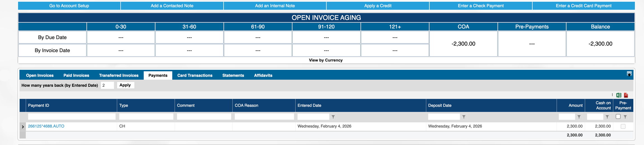The image size is (644, 145).
Task: Click View by Currency link
Action: pos(326,60)
